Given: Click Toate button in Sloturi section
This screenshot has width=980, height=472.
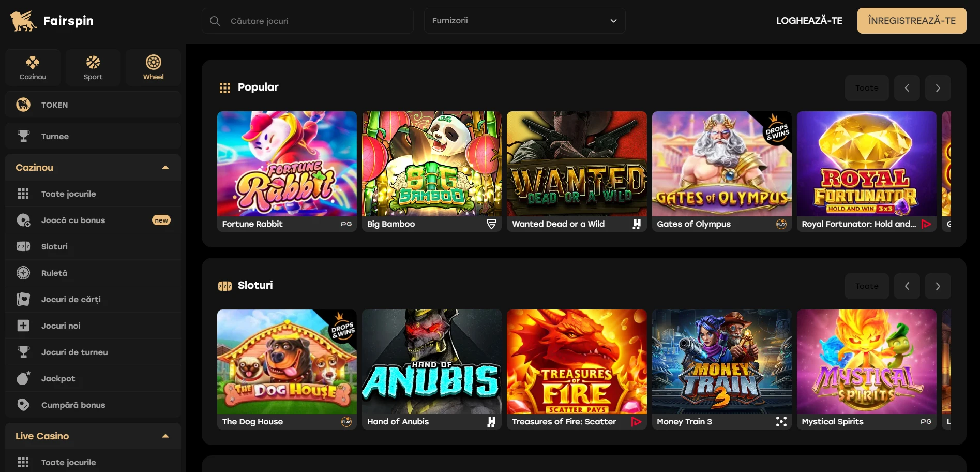Looking at the screenshot, I should point(867,286).
